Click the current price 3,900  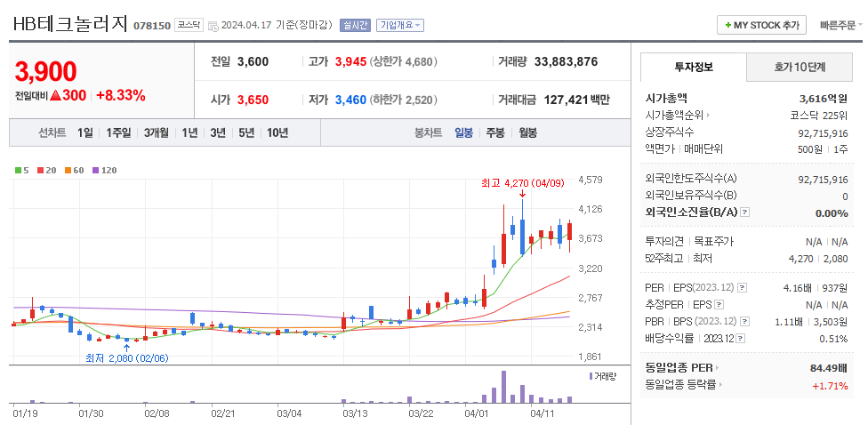point(46,71)
